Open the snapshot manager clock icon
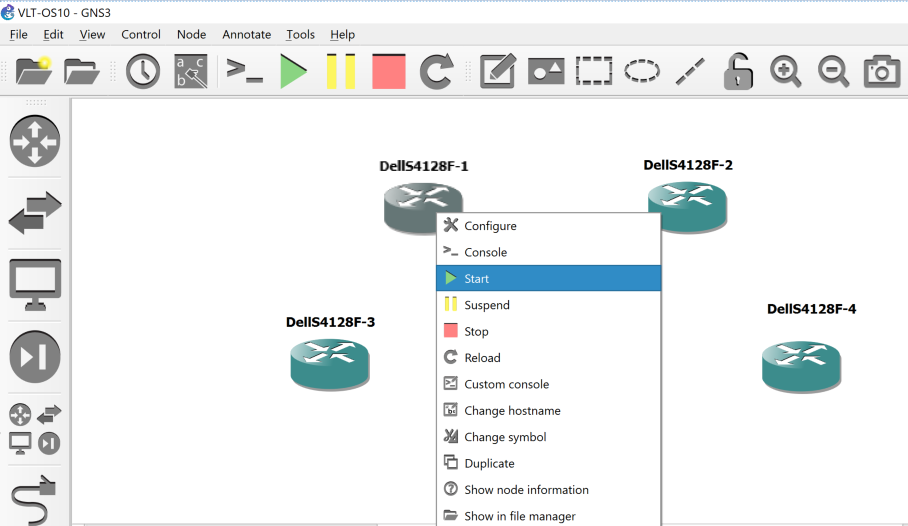 (142, 72)
